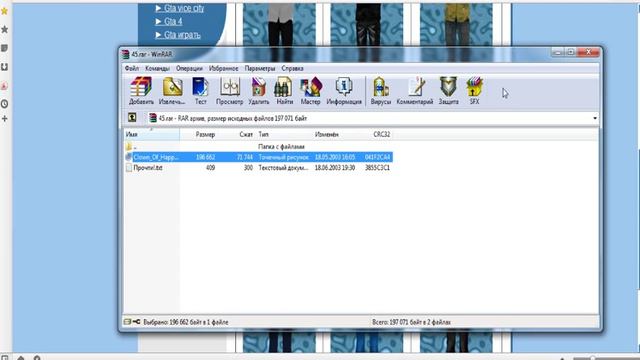Open the Комментарий (Comment) tool
Image resolution: width=640 pixels, height=360 pixels.
pyautogui.click(x=415, y=91)
